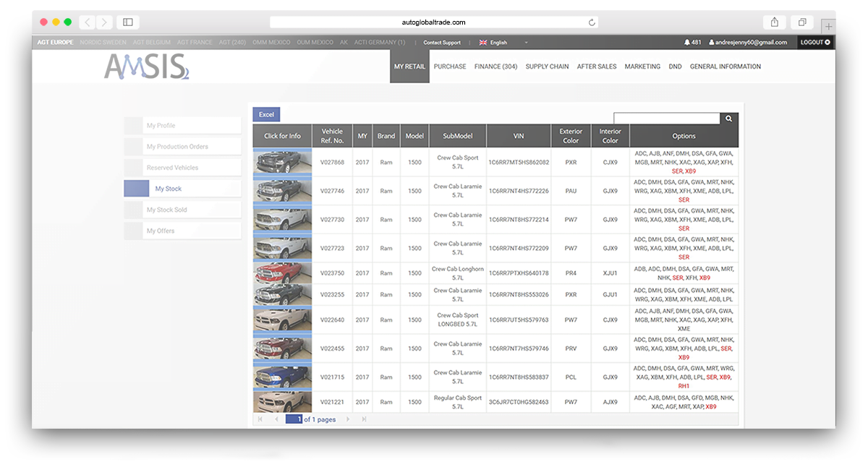Go to next page of results
Viewport: 868px width, 467px height.
coord(348,419)
